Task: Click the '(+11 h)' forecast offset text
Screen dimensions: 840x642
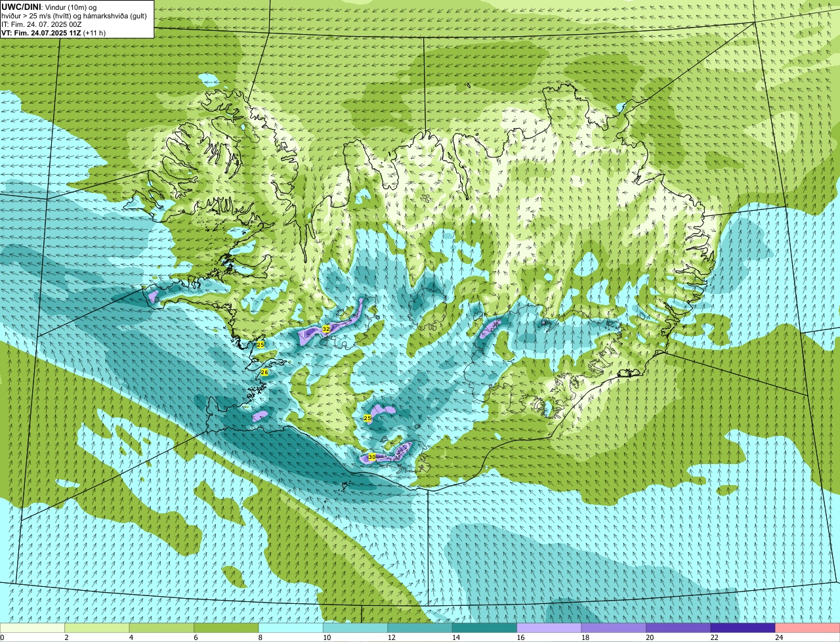Action: point(94,33)
